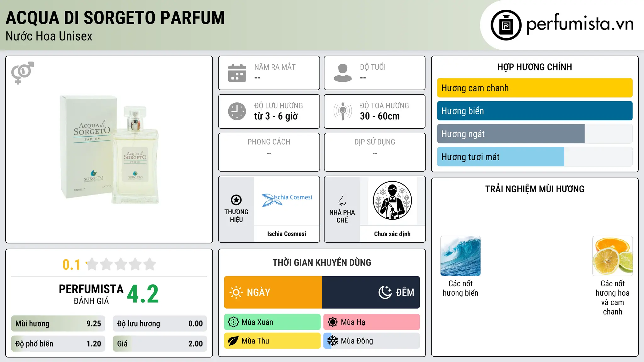The image size is (644, 362).
Task: Click the Hương biển accord bar
Action: point(535,111)
